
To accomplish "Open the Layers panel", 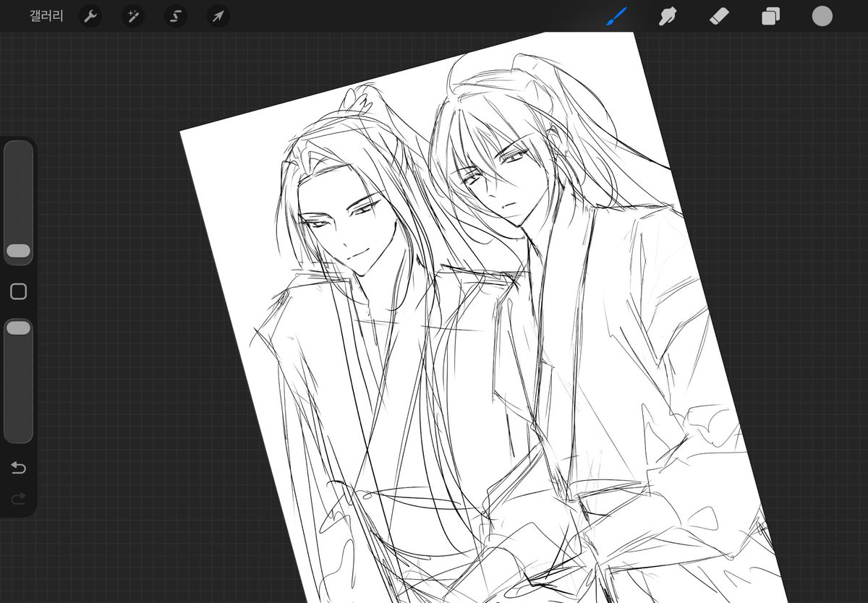I will pyautogui.click(x=770, y=16).
